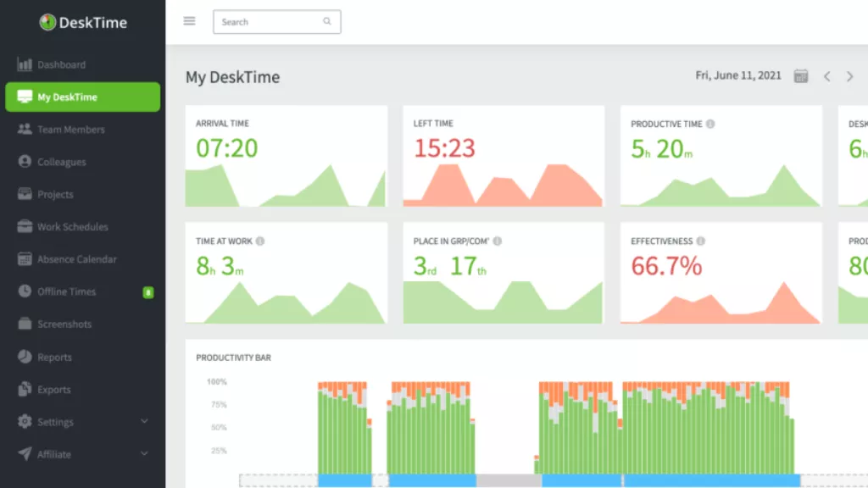Click the Settings gear icon

[25, 421]
